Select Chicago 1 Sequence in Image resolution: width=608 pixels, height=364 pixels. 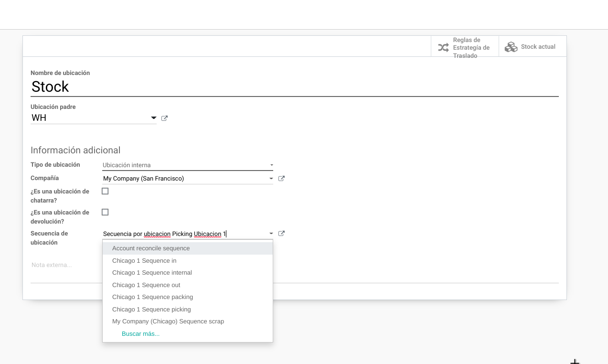(x=188, y=260)
